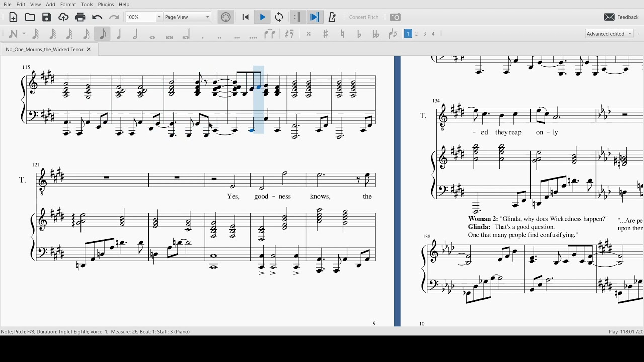Toggle note input mode (N icon)

pos(14,34)
